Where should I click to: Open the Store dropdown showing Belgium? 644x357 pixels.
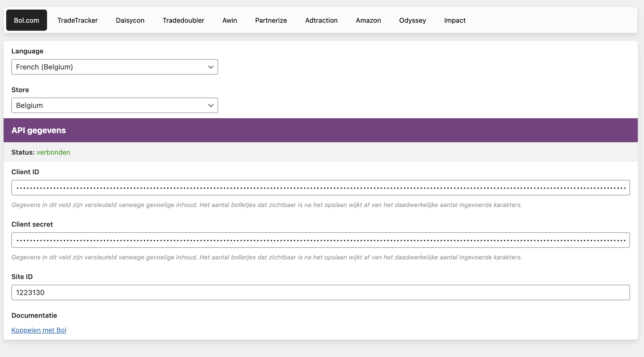[x=115, y=105]
